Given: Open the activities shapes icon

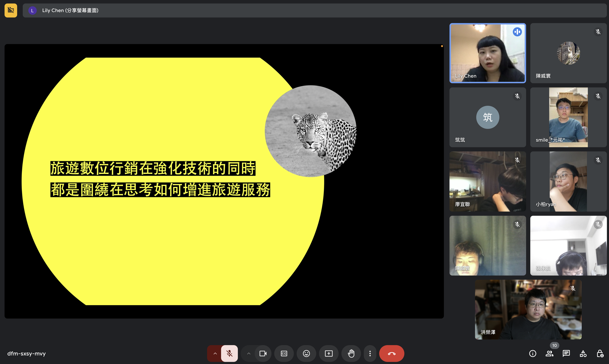Looking at the screenshot, I should tap(583, 354).
